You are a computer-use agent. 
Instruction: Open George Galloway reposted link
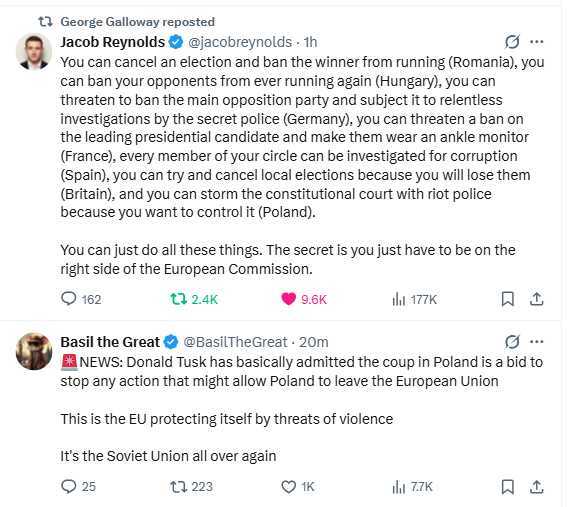pos(137,22)
